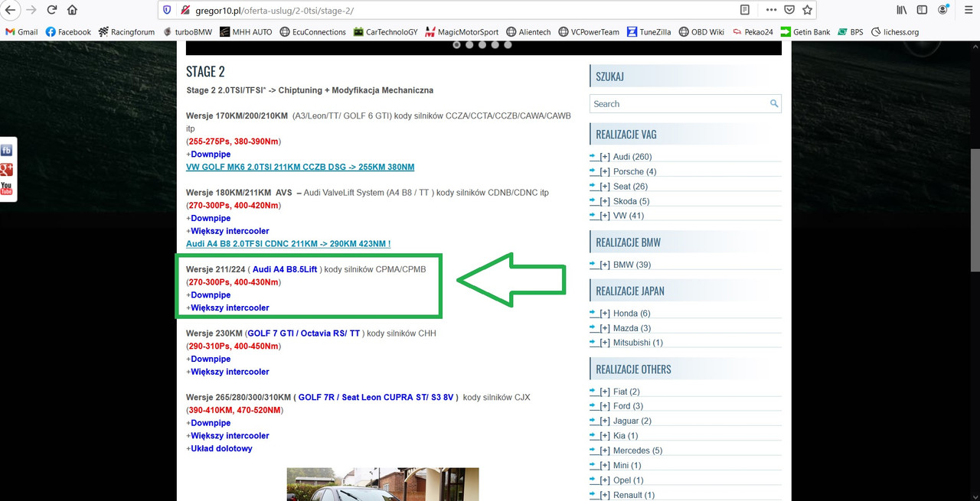Open the Opel (1) category link
The image size is (980, 501).
(x=629, y=480)
